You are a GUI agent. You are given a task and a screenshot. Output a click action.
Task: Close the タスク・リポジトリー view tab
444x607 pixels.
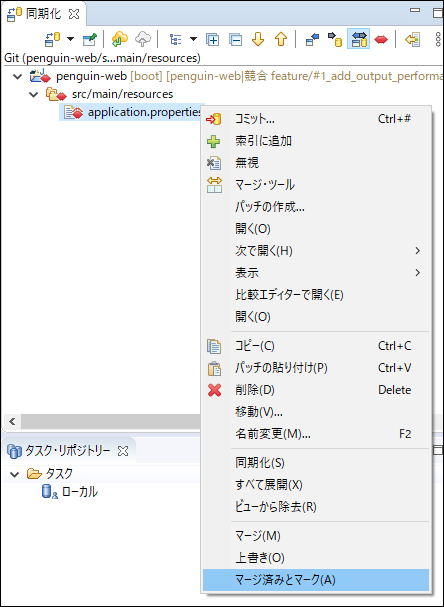click(123, 451)
